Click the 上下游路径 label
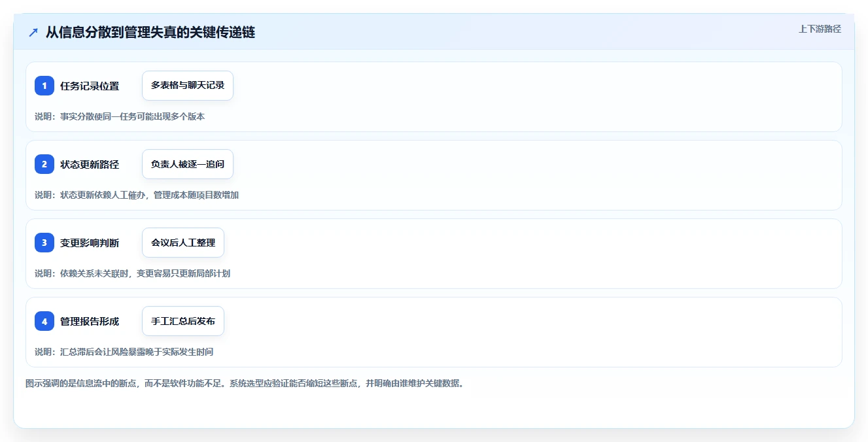 click(820, 29)
